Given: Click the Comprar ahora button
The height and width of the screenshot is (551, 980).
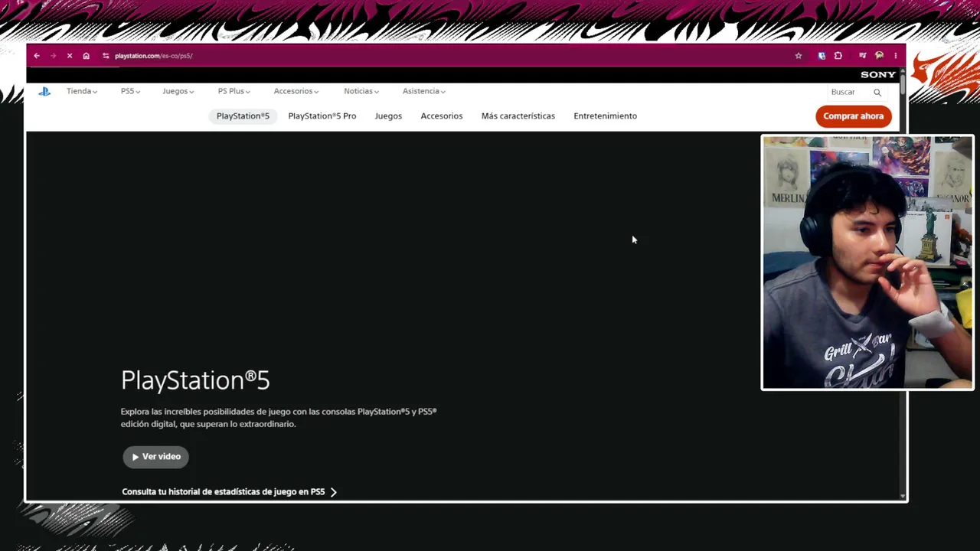Looking at the screenshot, I should pyautogui.click(x=854, y=116).
